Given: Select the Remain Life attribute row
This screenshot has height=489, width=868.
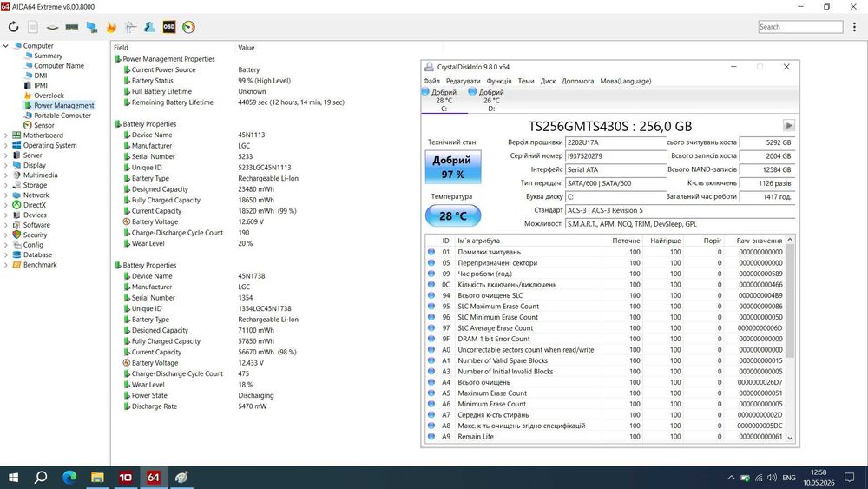Looking at the screenshot, I should pos(604,437).
